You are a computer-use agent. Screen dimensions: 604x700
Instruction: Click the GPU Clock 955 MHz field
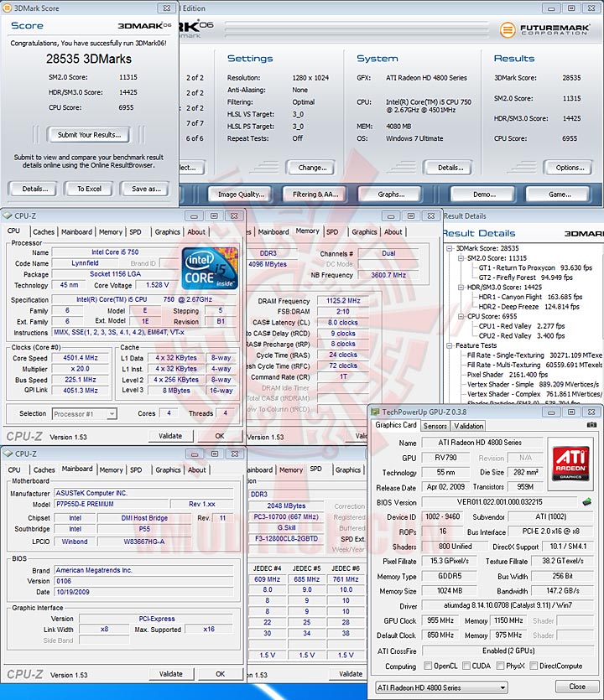pos(440,620)
